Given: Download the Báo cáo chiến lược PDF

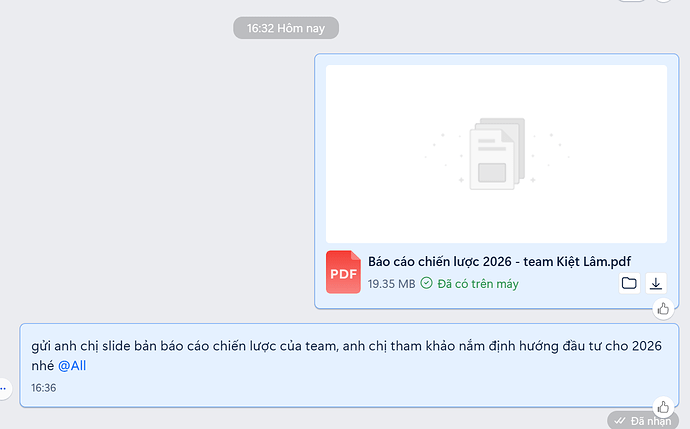Looking at the screenshot, I should pos(656,283).
